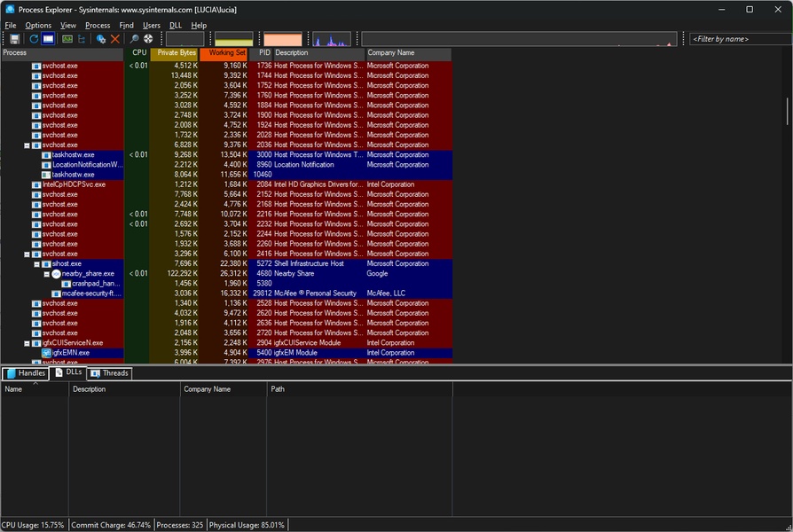Viewport: 793px width, 532px height.
Task: Click the nearby_share.exe process icon
Action: 56,274
